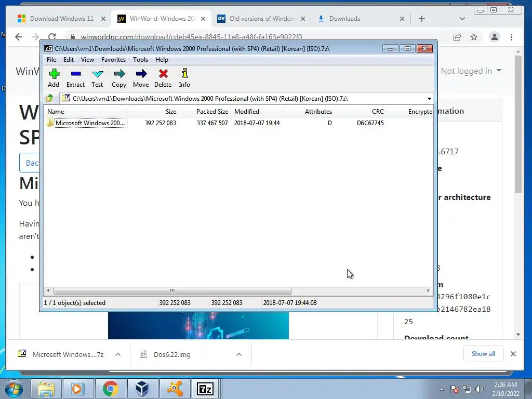Show hidden tray icons arrow
The image size is (532, 399).
tap(442, 389)
